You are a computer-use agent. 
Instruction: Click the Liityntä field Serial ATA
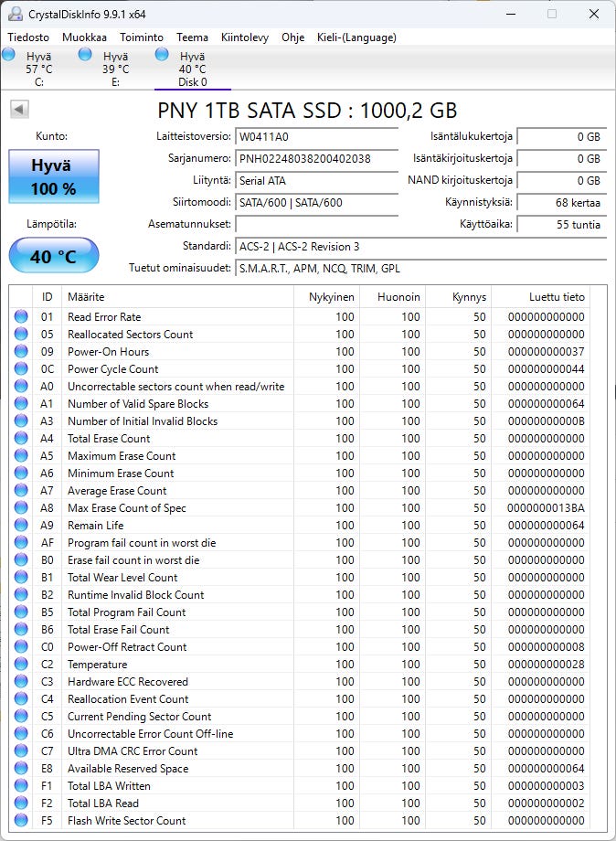pyautogui.click(x=316, y=181)
